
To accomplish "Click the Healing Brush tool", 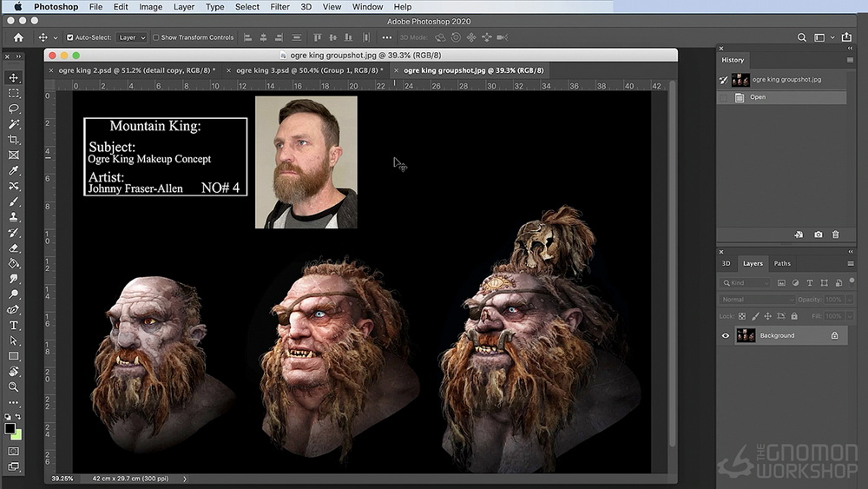I will click(x=14, y=186).
